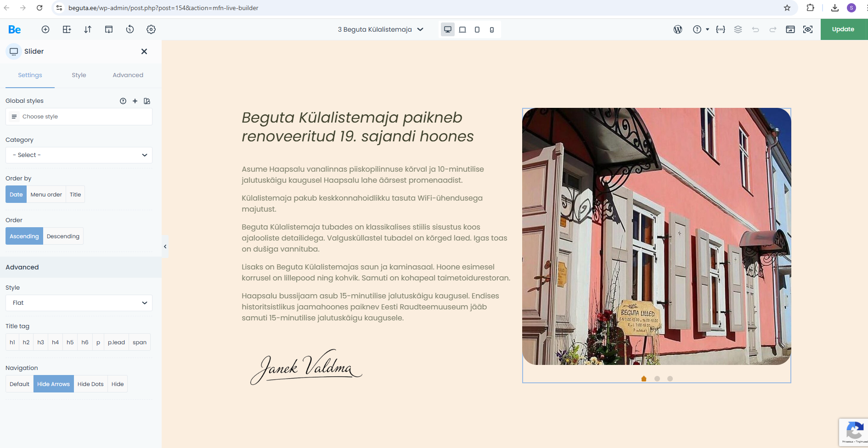
Task: Open the navigator layers icon
Action: 738,29
